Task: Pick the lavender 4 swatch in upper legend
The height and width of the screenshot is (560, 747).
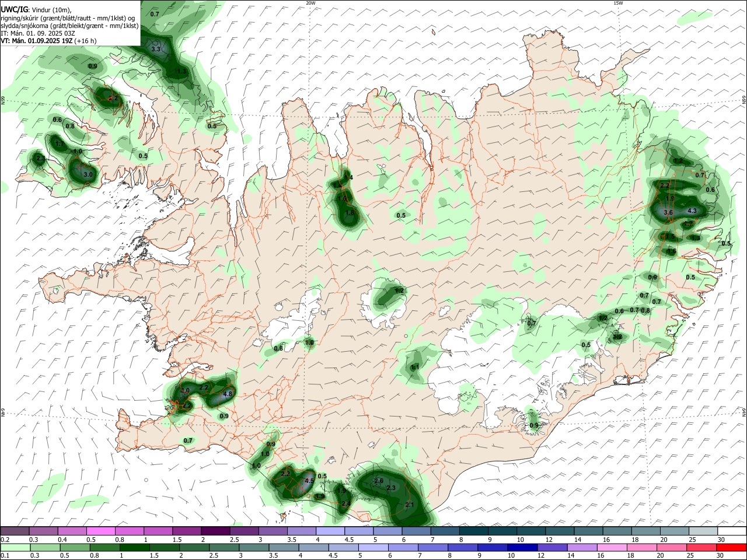Action: [x=330, y=531]
